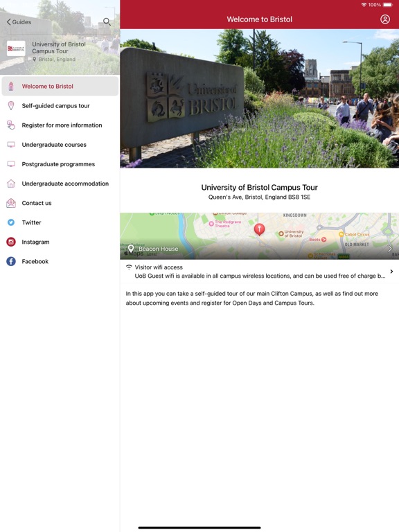Tap the Beacon House location label
The image size is (399, 532).
(x=158, y=249)
